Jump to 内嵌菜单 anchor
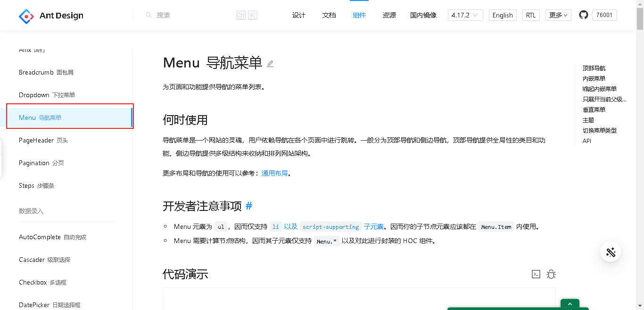The width and height of the screenshot is (644, 310). pos(594,79)
